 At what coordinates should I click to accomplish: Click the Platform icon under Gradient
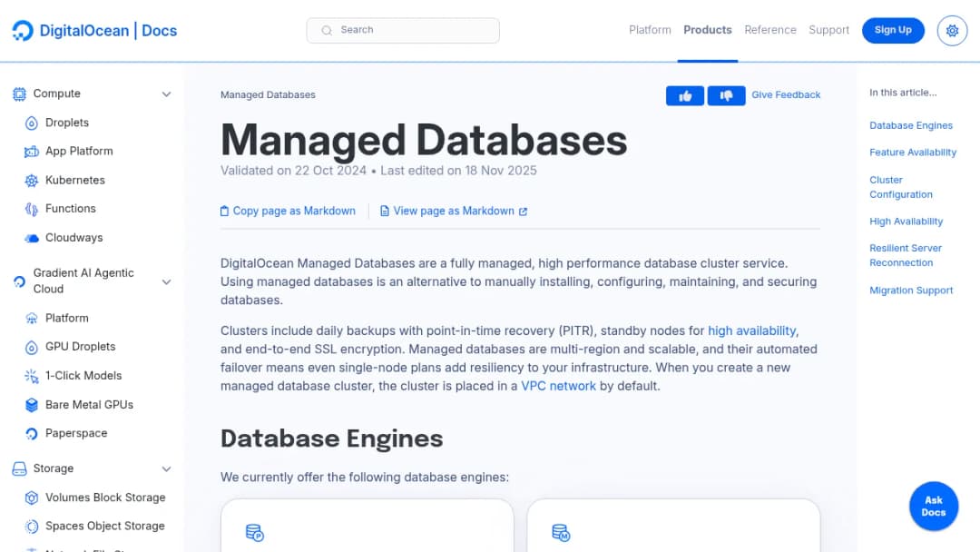point(31,319)
